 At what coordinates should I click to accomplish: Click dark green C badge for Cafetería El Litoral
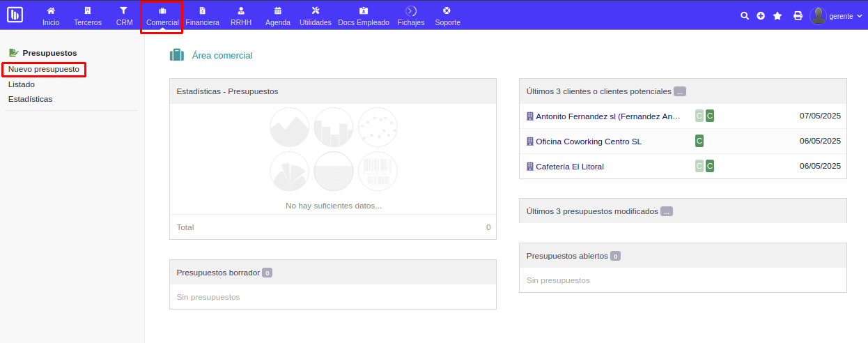[x=710, y=166]
